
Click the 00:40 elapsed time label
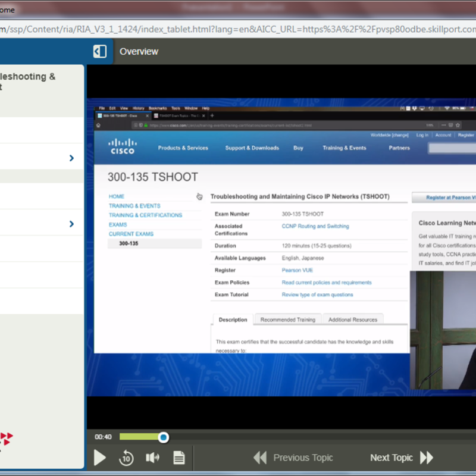(103, 437)
